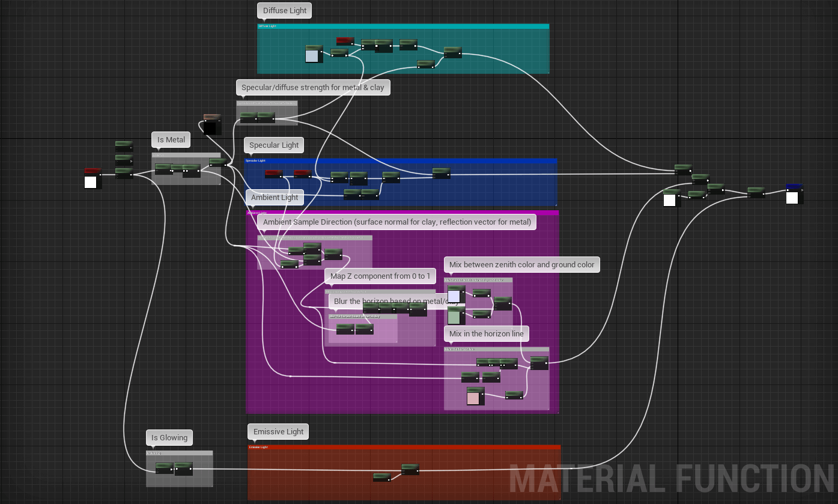This screenshot has width=838, height=504.
Task: Click the Mix in the horizon line bubble
Action: (486, 333)
